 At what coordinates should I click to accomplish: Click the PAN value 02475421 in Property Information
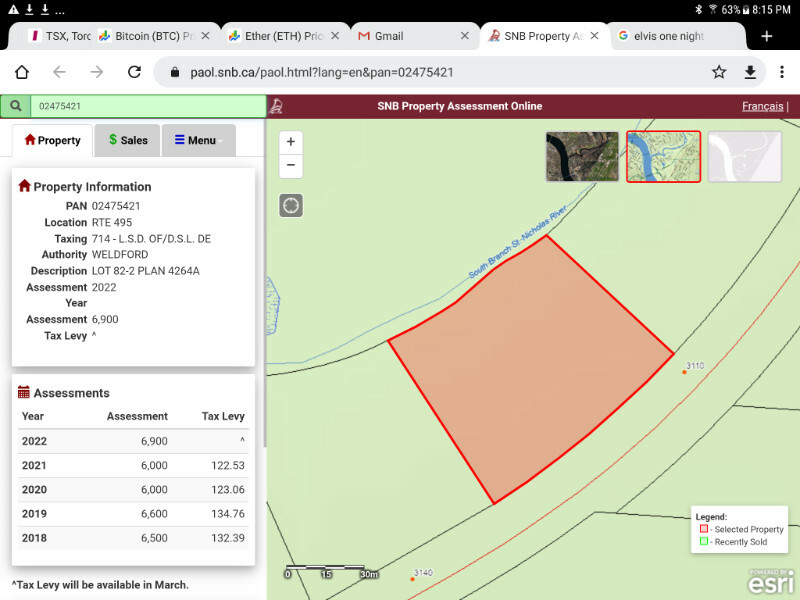[x=116, y=206]
